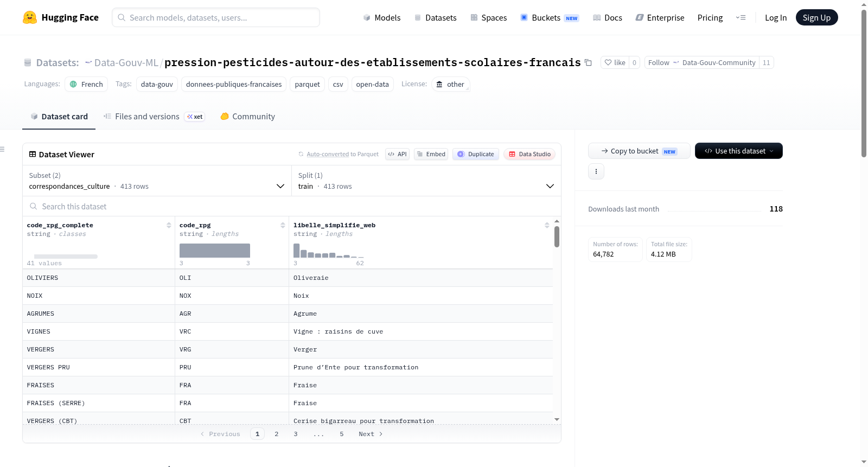Click the table's vertical scrollbar thumb

(557, 236)
